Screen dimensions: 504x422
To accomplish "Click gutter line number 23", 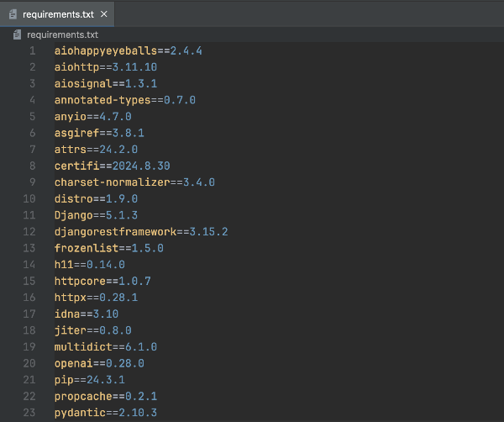I will pos(29,413).
